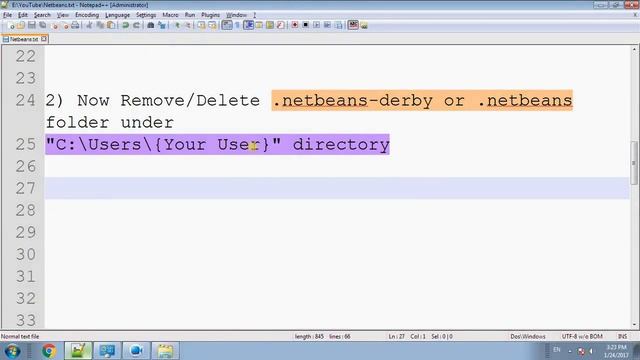Toggle Word Wrap in the toolbar
The image size is (640, 360).
tap(227, 25)
